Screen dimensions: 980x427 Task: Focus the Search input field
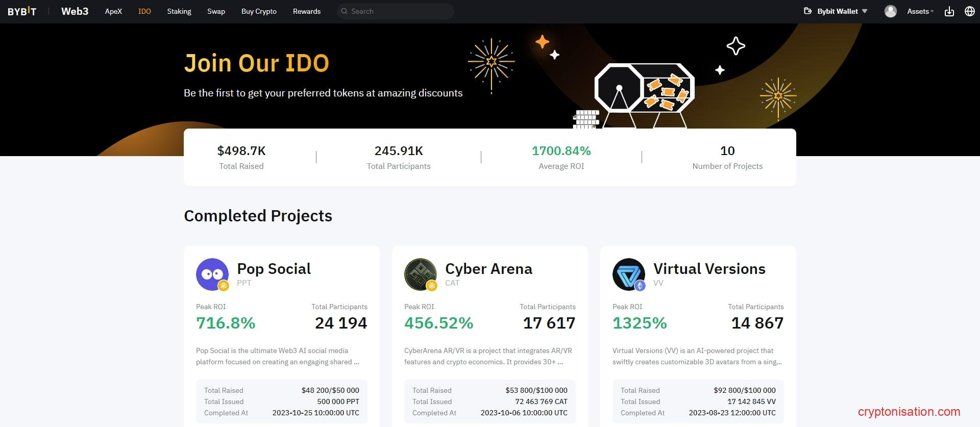point(398,11)
